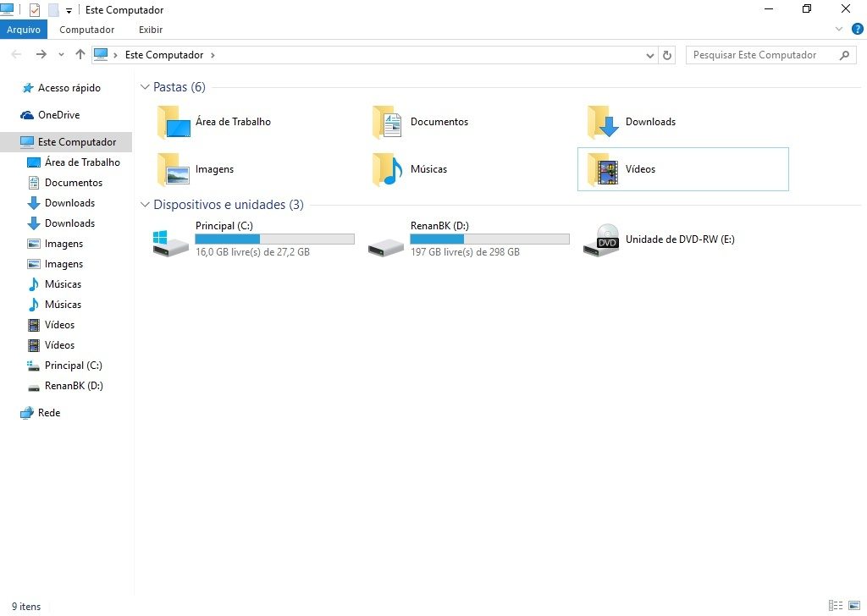Restore down the Este Computador window
Image resolution: width=867 pixels, height=616 pixels.
pos(807,9)
